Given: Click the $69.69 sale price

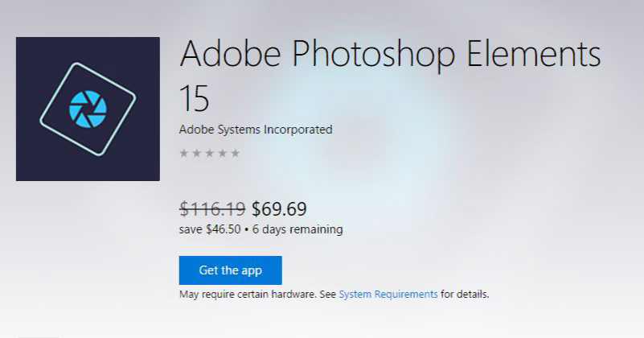Looking at the screenshot, I should pos(279,209).
